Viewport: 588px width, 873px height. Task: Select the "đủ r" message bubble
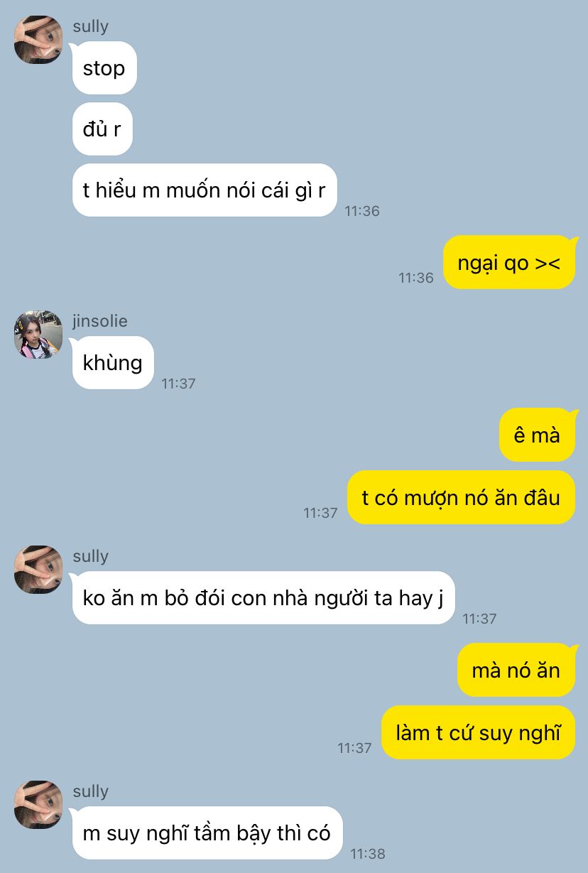point(102,129)
